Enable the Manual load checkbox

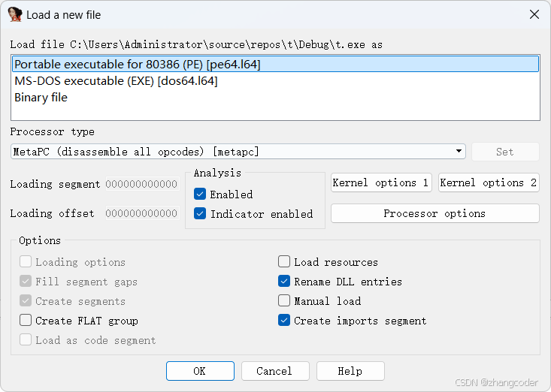click(284, 300)
